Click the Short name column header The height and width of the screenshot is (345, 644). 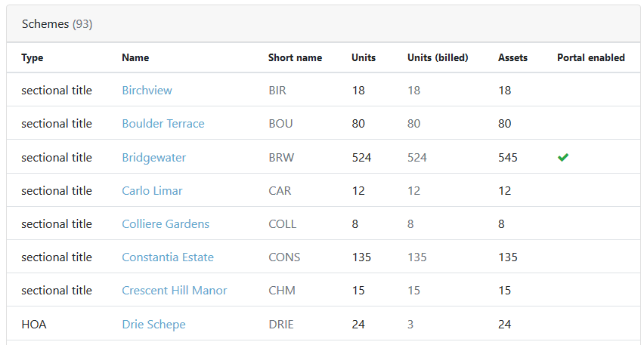(x=295, y=58)
